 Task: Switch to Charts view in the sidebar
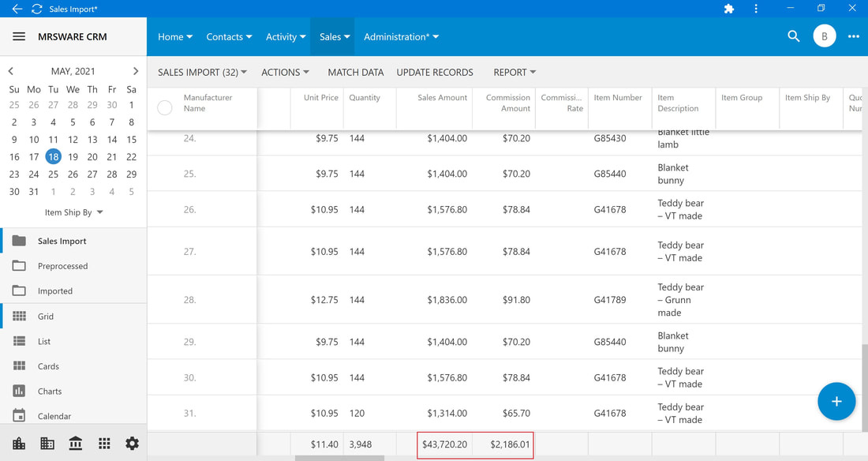click(x=50, y=392)
